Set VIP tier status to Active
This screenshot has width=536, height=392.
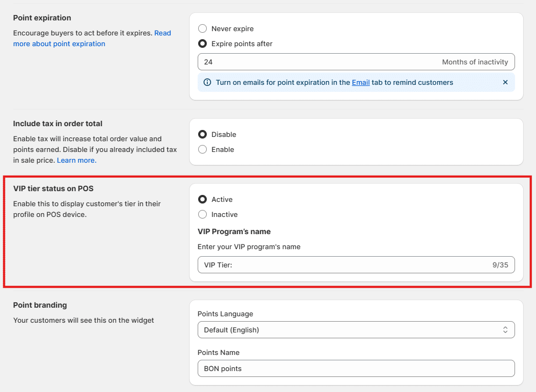pyautogui.click(x=202, y=199)
